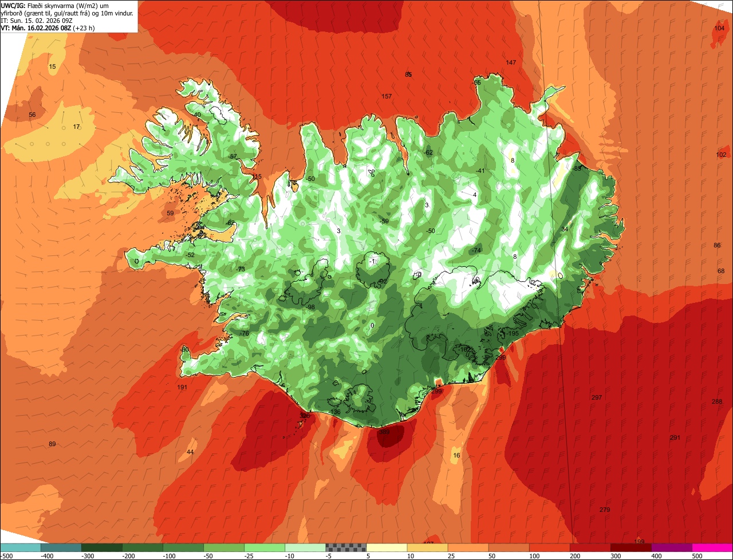Click the map value '-76' in southwest Iceland
733x560 pixels.
[x=244, y=334]
